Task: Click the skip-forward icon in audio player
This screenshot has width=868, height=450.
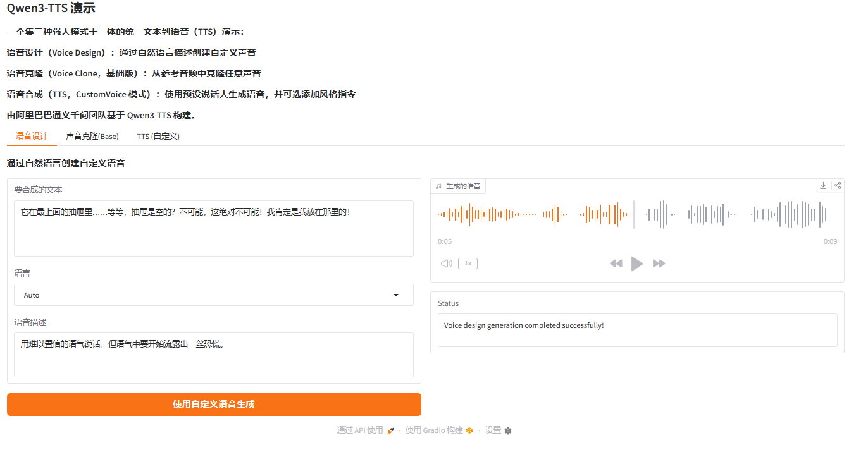Action: 659,264
